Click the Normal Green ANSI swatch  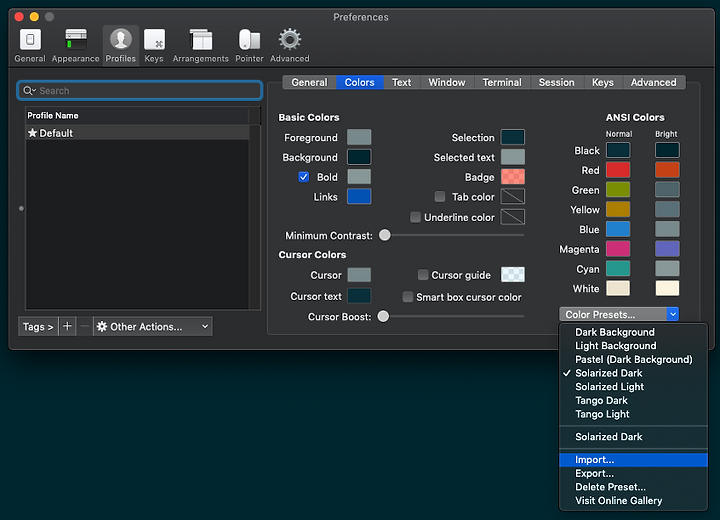pyautogui.click(x=618, y=189)
